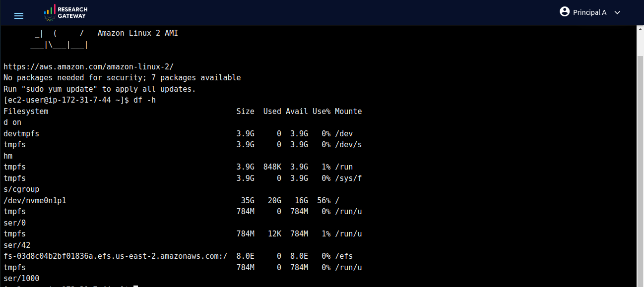
Task: Click the https://aws.amazon.com/amazon-linux-2/ URL text
Action: click(x=88, y=66)
